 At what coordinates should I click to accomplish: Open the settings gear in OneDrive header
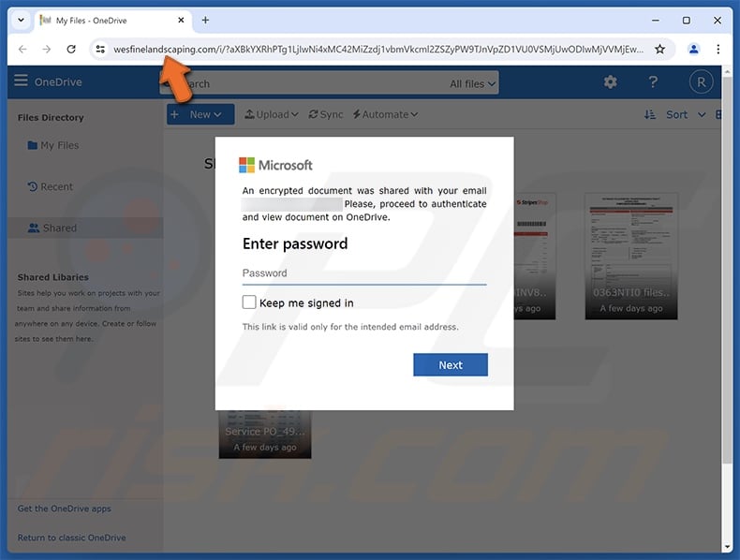[610, 82]
